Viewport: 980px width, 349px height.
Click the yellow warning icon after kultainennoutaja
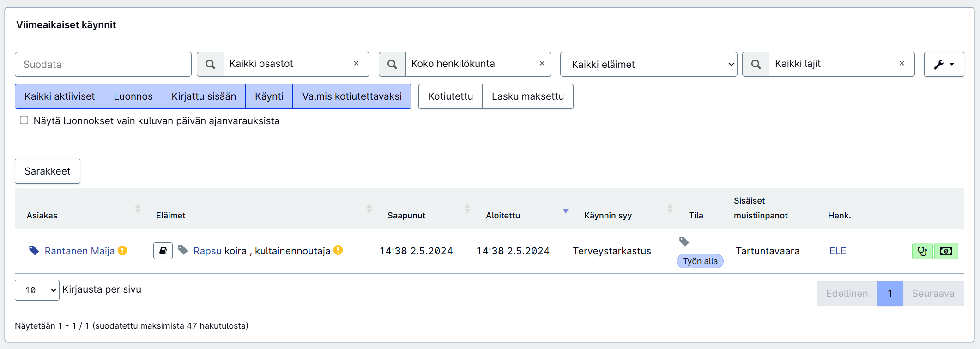tap(338, 250)
